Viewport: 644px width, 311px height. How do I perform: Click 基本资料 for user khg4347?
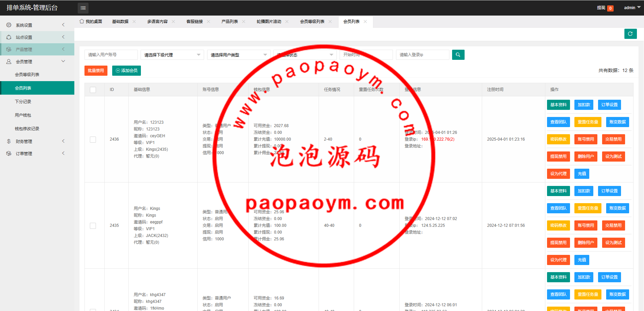click(x=559, y=277)
